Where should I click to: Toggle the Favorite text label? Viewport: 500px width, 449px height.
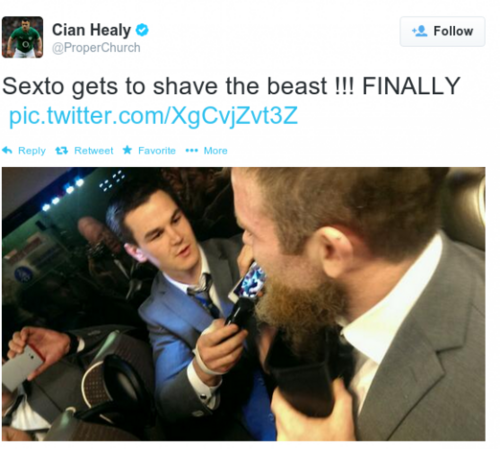[157, 151]
